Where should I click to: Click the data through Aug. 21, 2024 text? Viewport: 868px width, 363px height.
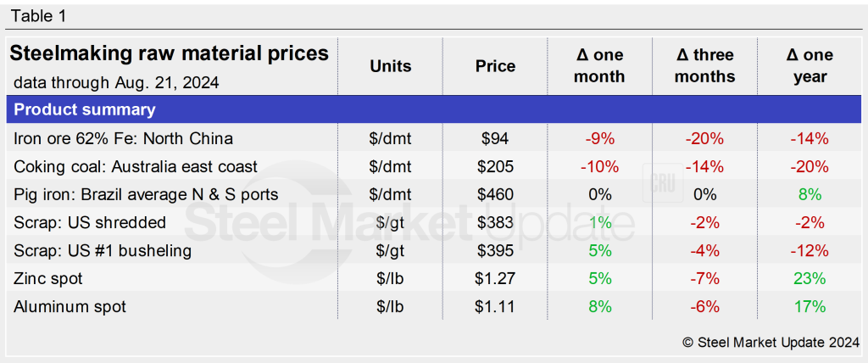coord(116,82)
